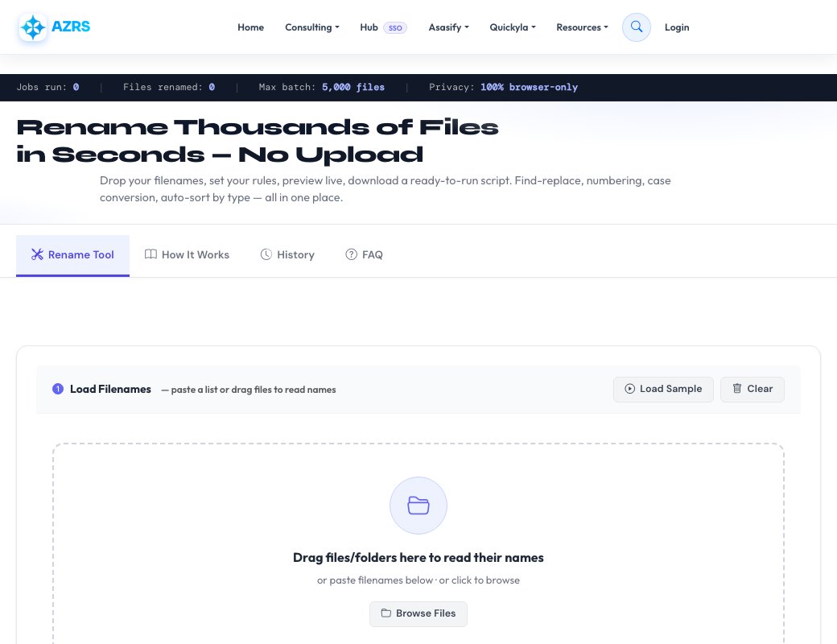Switch to the FAQ tab
Screen dimensions: 837x644
[364, 255]
